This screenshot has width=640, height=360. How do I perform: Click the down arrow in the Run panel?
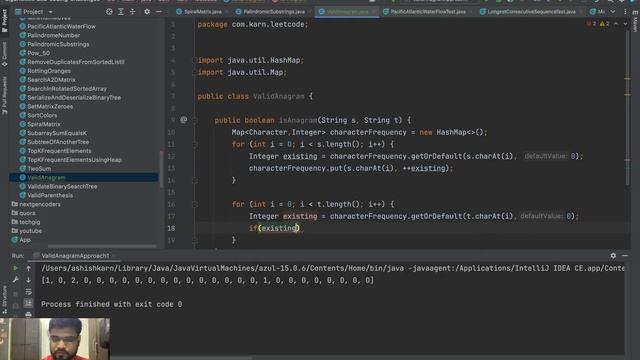(x=28, y=280)
